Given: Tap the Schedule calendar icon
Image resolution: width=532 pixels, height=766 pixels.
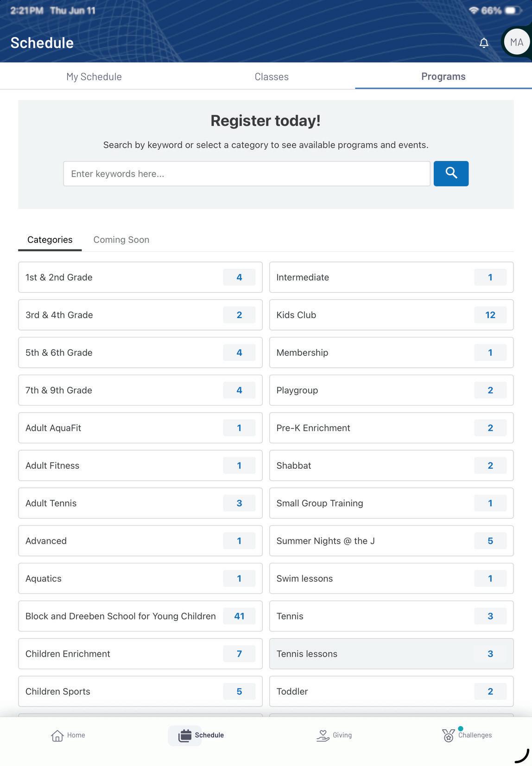Looking at the screenshot, I should [x=185, y=735].
